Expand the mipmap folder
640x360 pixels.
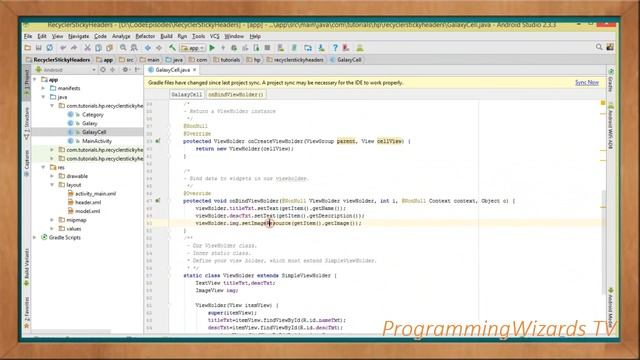[x=52, y=220]
